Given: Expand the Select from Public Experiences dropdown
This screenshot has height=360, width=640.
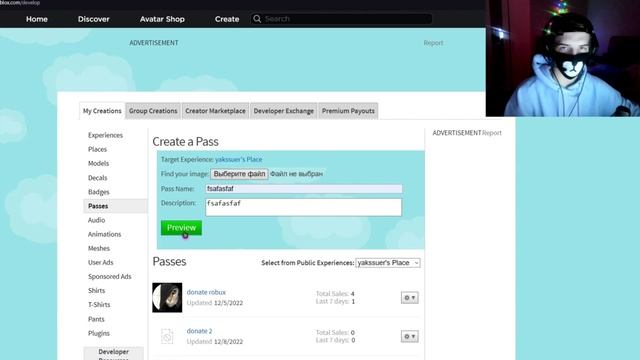Looking at the screenshot, I should point(388,263).
